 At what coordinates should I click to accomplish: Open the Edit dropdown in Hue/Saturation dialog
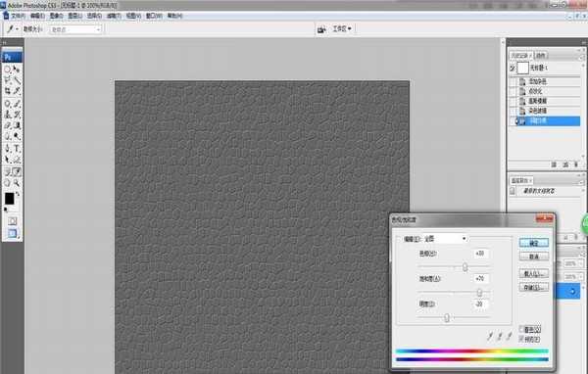click(446, 239)
